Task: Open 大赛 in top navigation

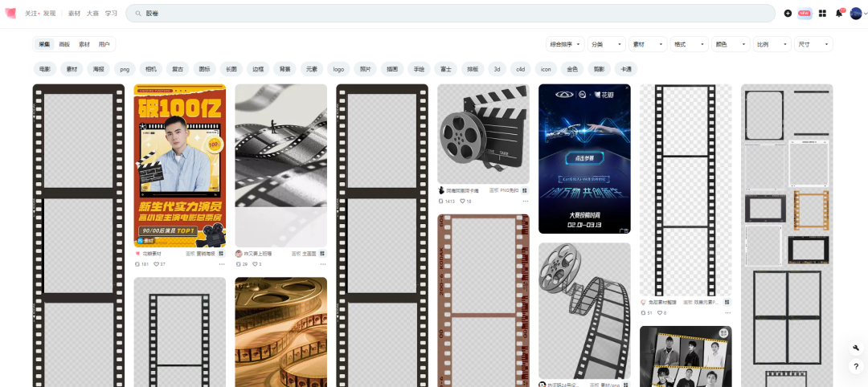Action: click(92, 14)
